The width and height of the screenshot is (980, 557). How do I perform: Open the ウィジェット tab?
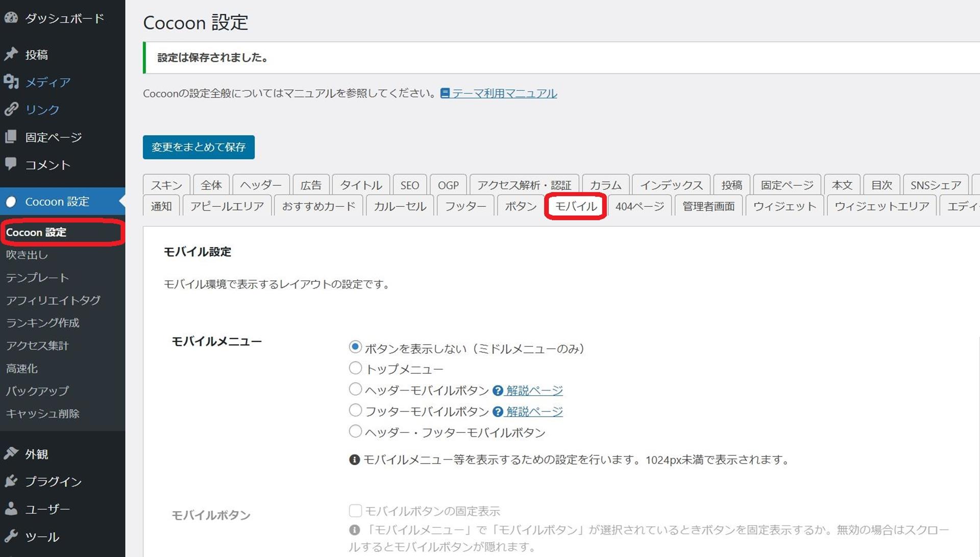point(785,206)
